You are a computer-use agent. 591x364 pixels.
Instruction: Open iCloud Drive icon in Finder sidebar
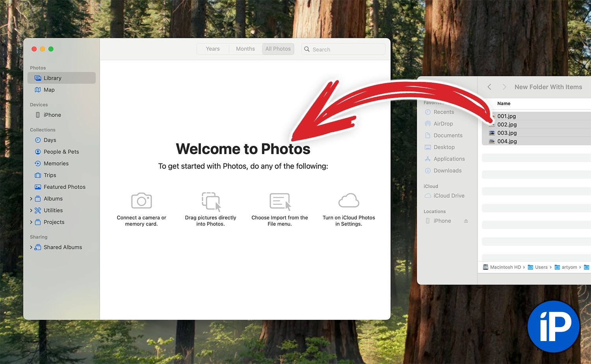428,196
